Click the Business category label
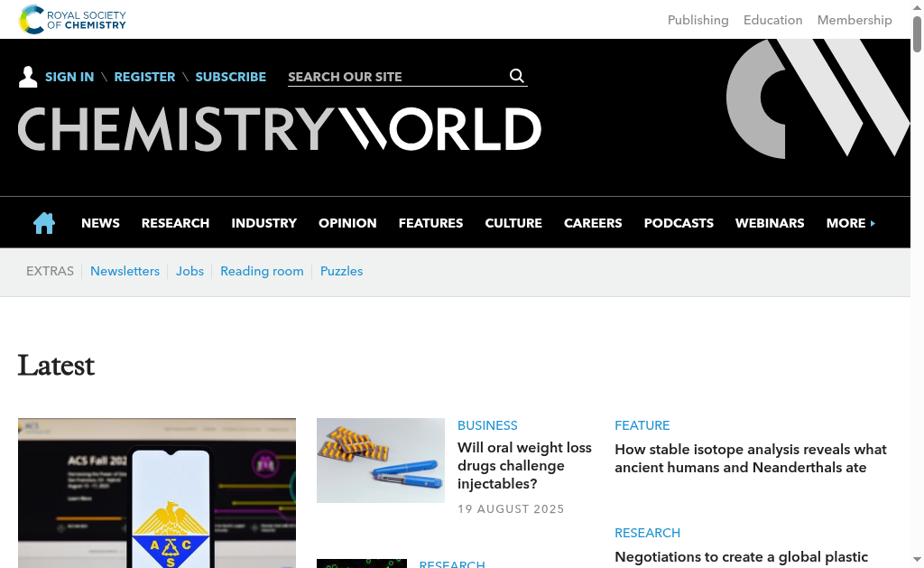This screenshot has height=568, width=924. tap(487, 425)
